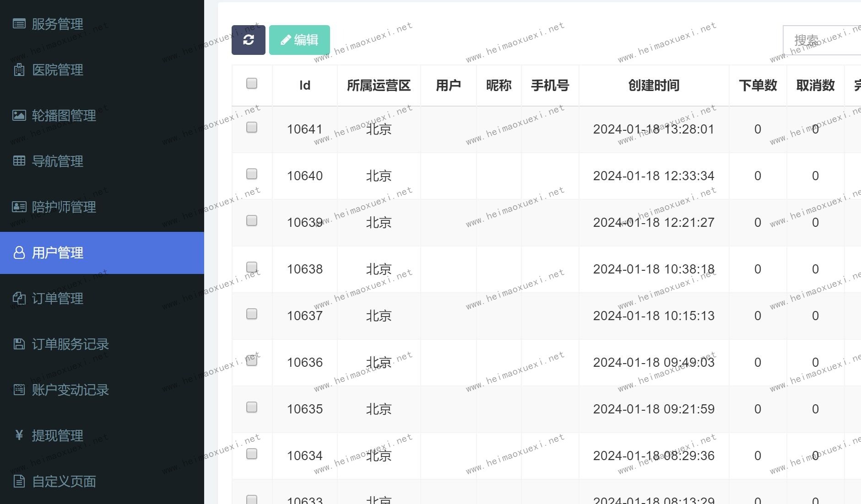Tick the checkbox for row 10635
The height and width of the screenshot is (504, 861).
(x=252, y=407)
